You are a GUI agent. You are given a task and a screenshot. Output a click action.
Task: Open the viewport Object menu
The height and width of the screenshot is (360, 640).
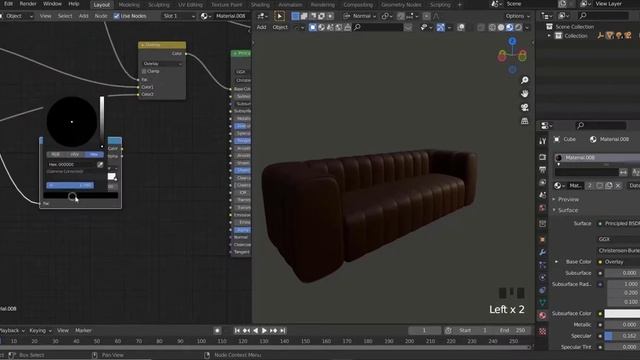tap(280, 27)
